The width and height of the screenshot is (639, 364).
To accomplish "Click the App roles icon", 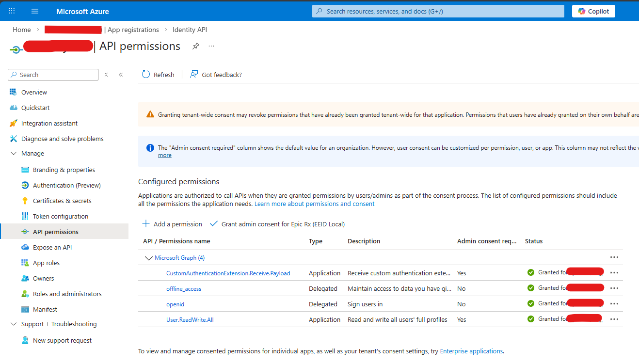I will tap(25, 263).
